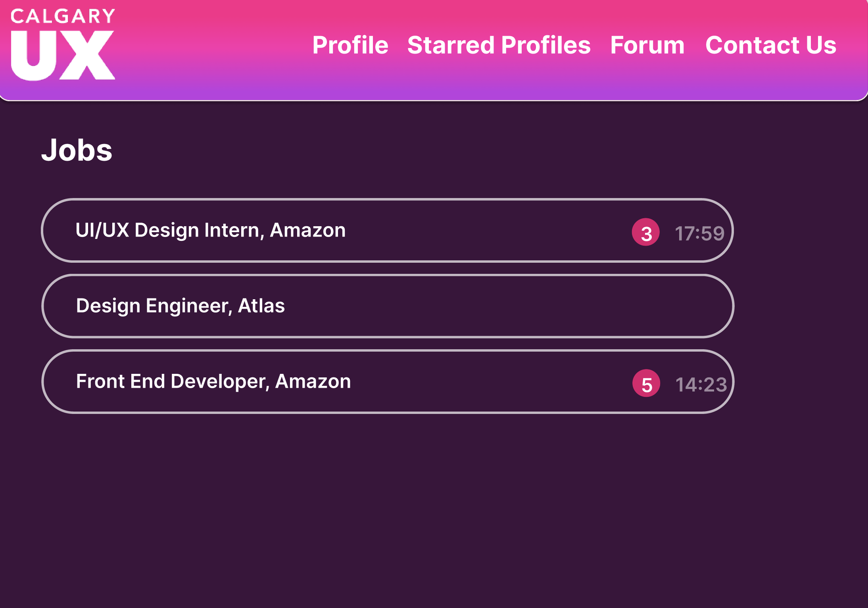Open the Profile page
868x608 pixels.
[x=350, y=45]
